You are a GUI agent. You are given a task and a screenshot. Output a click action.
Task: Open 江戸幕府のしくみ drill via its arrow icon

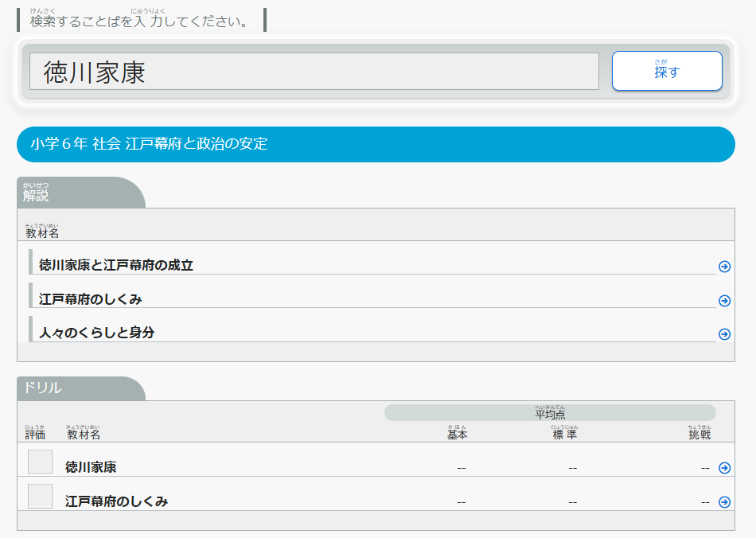[x=724, y=502]
